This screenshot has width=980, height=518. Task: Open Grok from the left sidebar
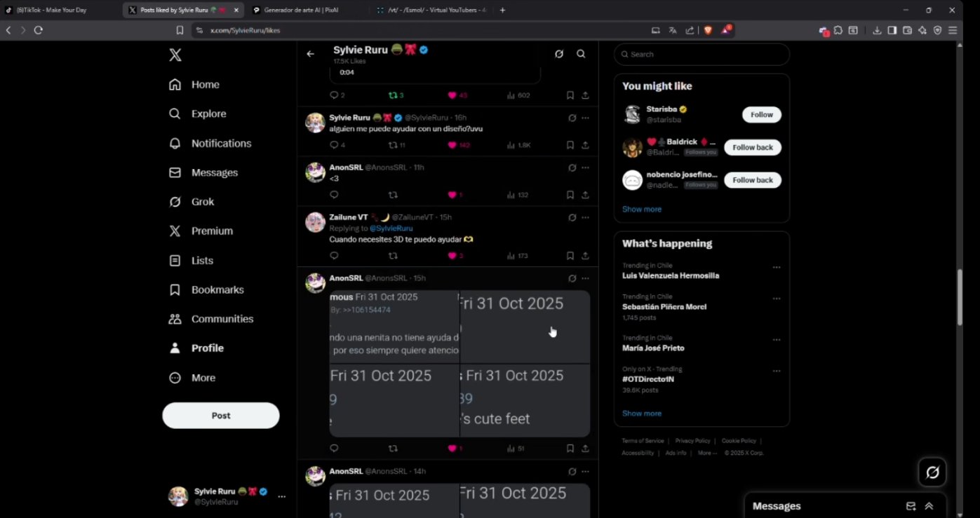(192, 202)
